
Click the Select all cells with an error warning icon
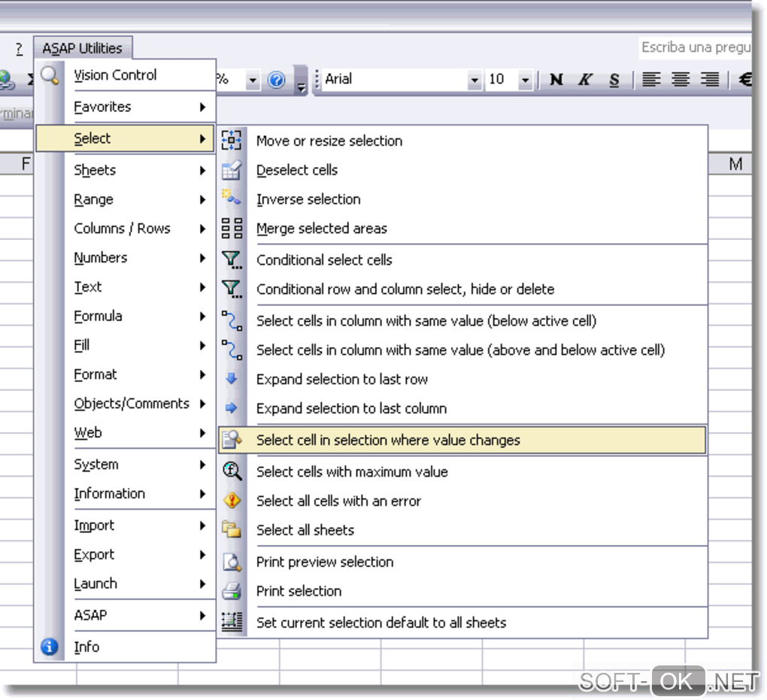[x=232, y=501]
